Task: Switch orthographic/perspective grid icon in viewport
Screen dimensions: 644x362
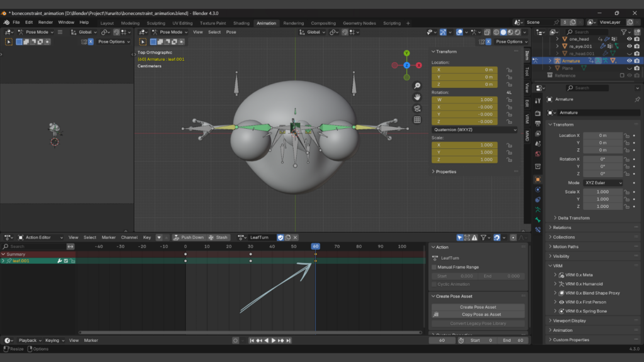Action: (418, 120)
